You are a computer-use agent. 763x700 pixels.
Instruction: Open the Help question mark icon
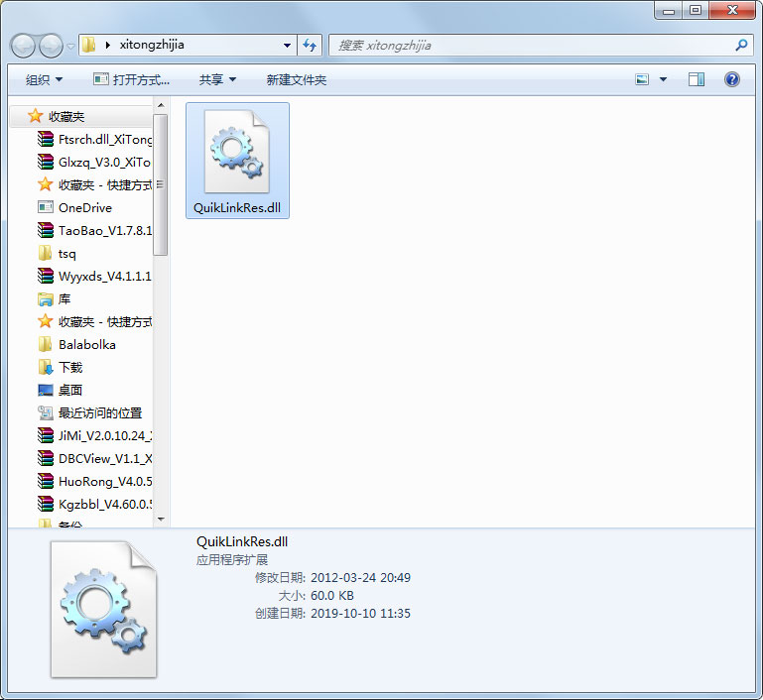tap(732, 79)
